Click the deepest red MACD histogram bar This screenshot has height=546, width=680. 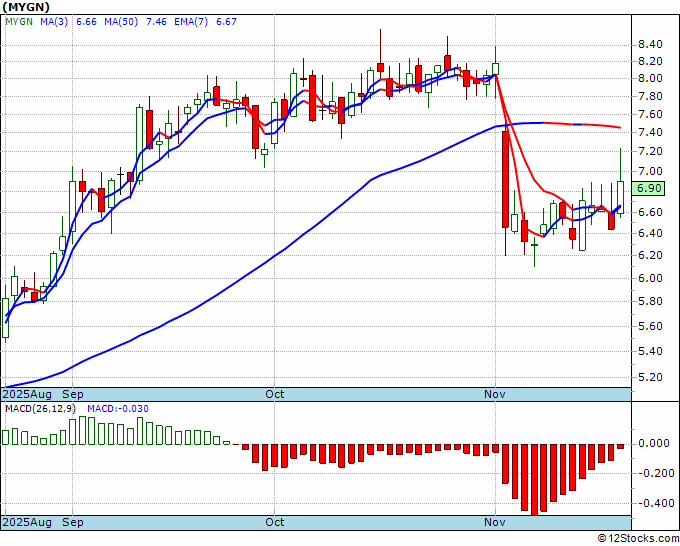[534, 479]
